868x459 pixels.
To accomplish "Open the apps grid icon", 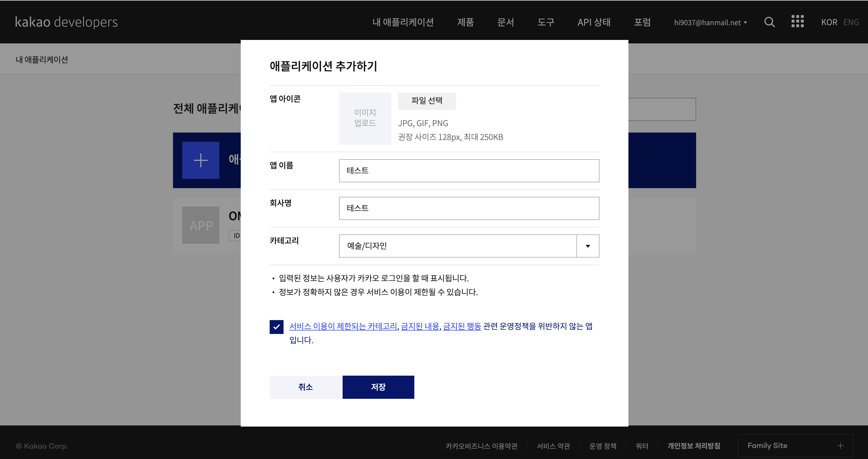I will tap(797, 21).
